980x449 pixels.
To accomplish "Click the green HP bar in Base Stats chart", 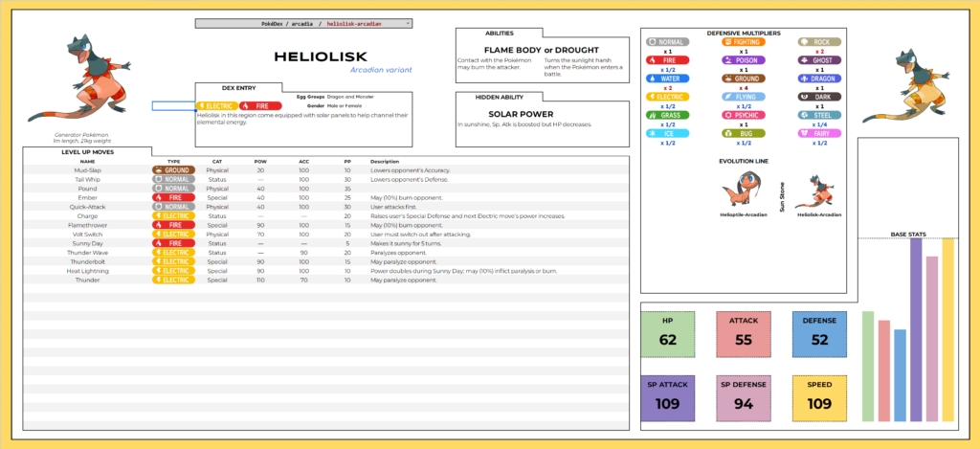I will [x=868, y=367].
